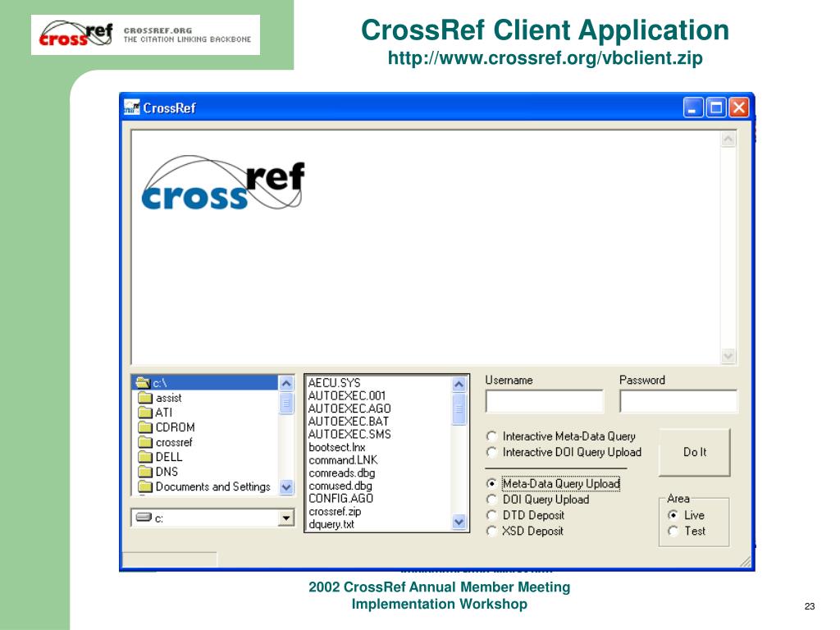Select bootsect.lnx file
Screen dimensions: 840x630
(337, 447)
